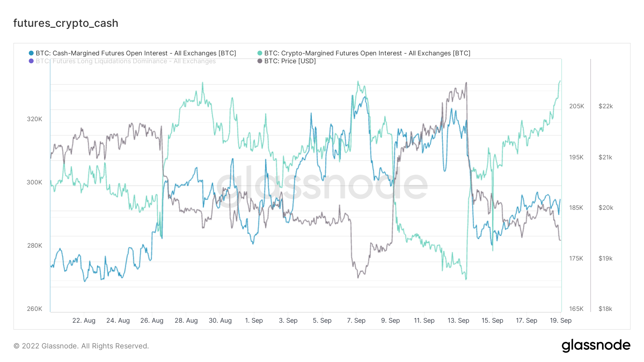Click the purple Long Liquidations legend dot

click(31, 61)
